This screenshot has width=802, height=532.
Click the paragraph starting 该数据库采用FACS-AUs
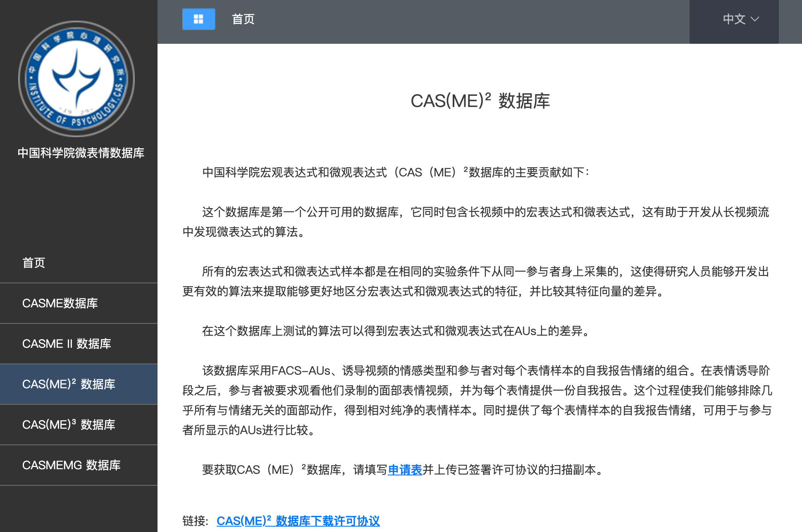pos(477,400)
